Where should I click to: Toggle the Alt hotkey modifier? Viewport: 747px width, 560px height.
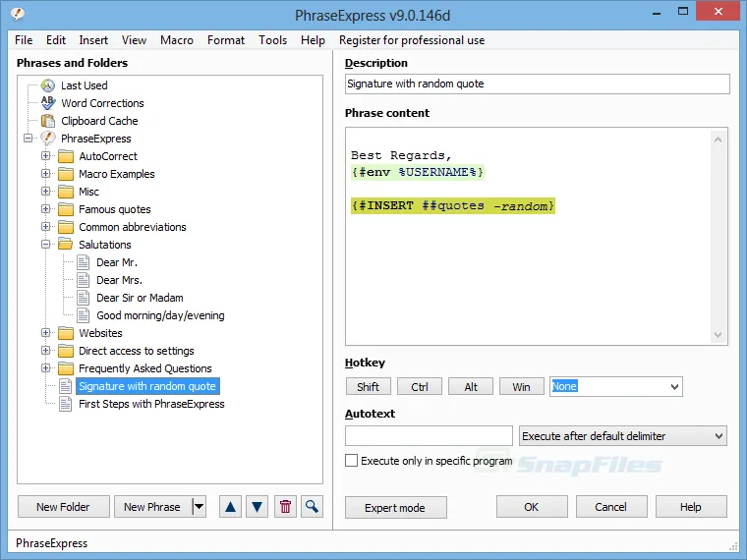coord(471,387)
